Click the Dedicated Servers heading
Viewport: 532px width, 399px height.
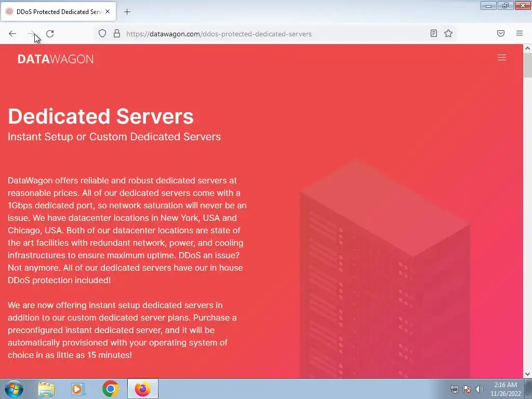[x=101, y=116]
